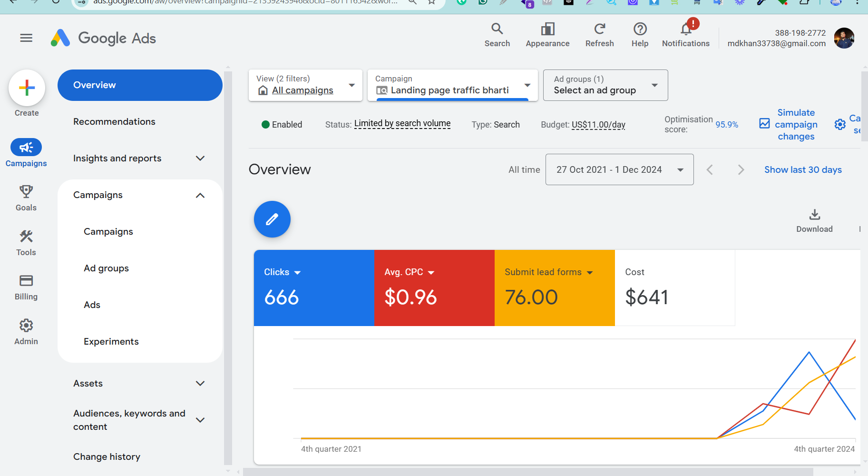The width and height of the screenshot is (868, 476).
Task: Open Admin gear icon in sidebar
Action: pyautogui.click(x=26, y=326)
